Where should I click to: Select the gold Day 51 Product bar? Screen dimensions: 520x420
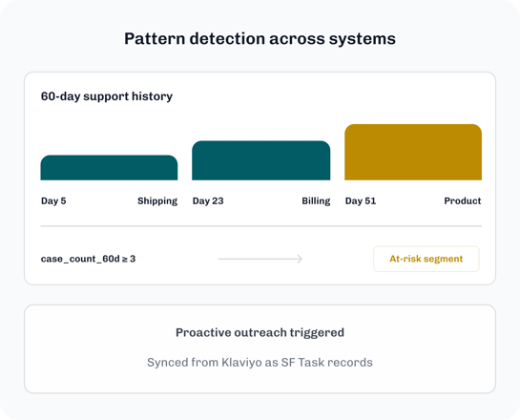[413, 153]
